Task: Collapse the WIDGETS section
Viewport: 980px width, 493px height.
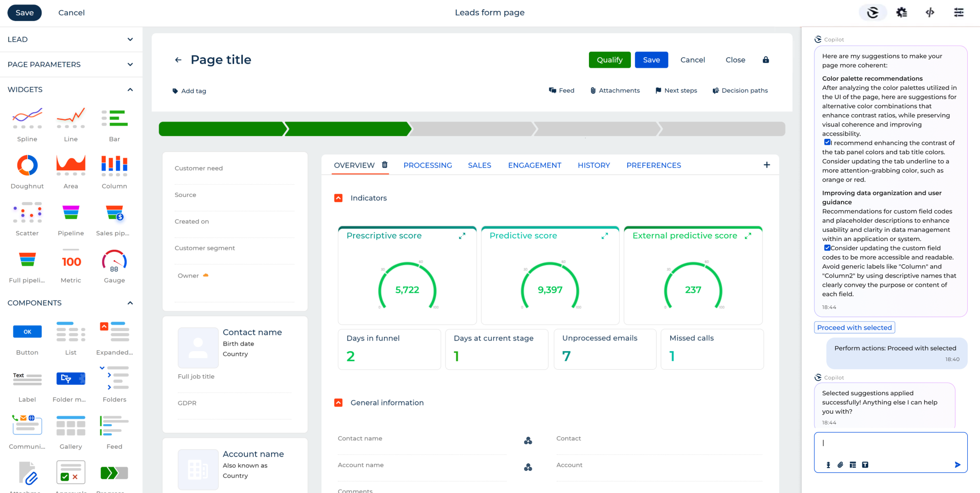Action: [x=130, y=89]
